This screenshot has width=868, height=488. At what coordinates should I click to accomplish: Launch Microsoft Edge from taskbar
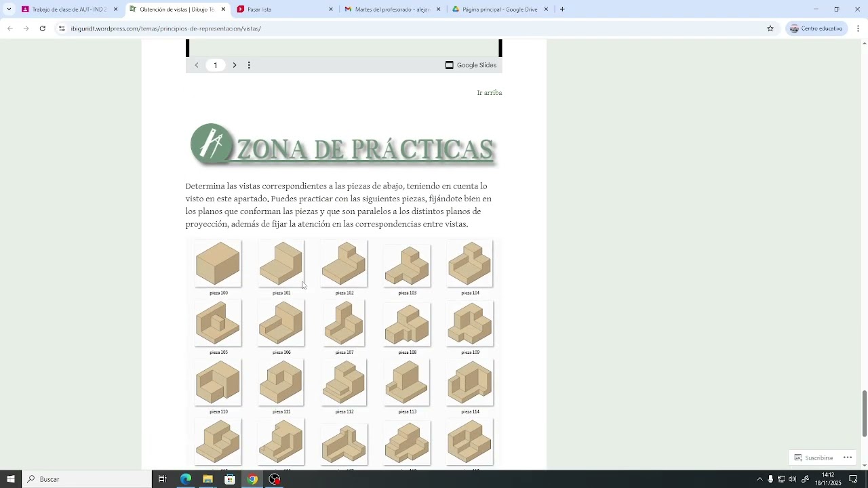pos(185,479)
